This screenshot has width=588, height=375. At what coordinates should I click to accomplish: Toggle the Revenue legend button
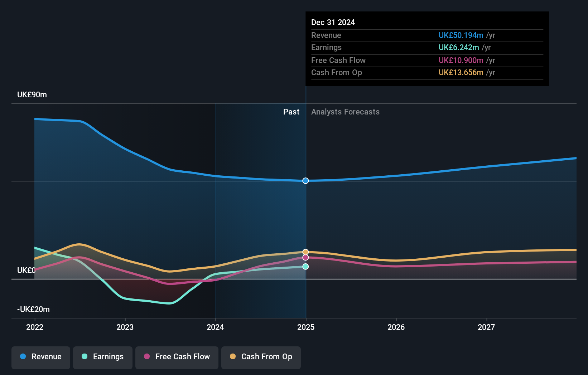point(41,357)
